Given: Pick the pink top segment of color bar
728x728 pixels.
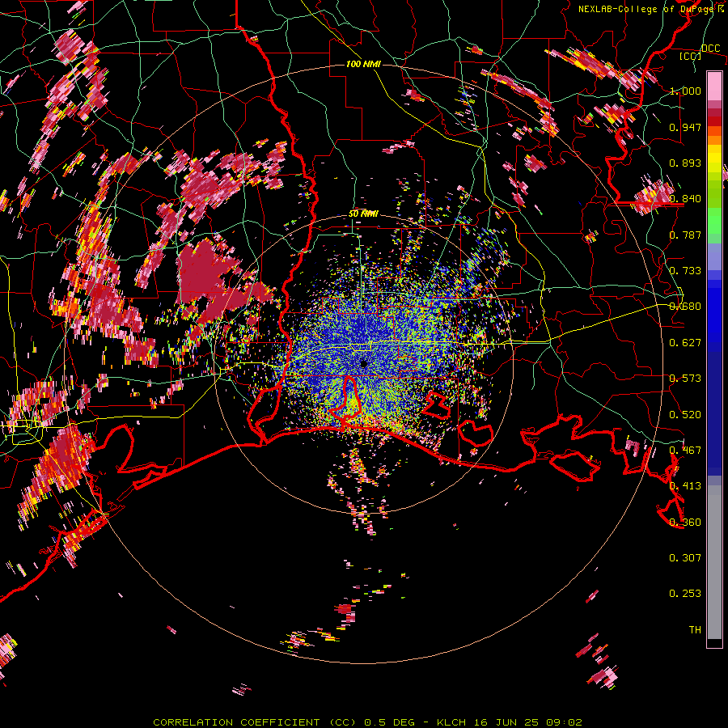Looking at the screenshot, I should click(x=714, y=86).
